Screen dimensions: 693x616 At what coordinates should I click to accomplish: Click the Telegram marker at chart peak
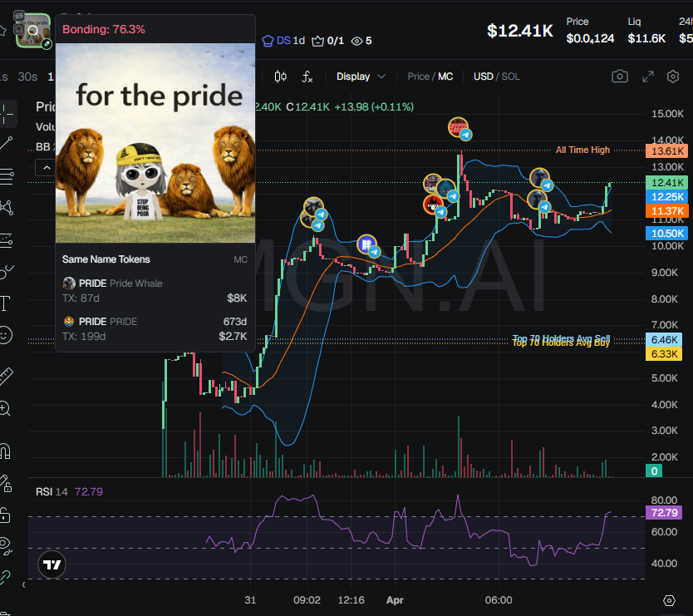point(460,129)
